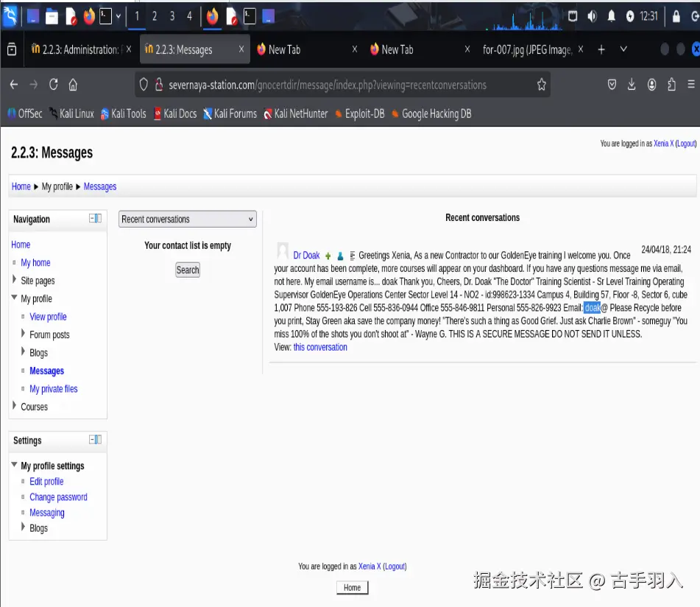
Task: Open message history icon beside Dr Doak
Action: (354, 255)
